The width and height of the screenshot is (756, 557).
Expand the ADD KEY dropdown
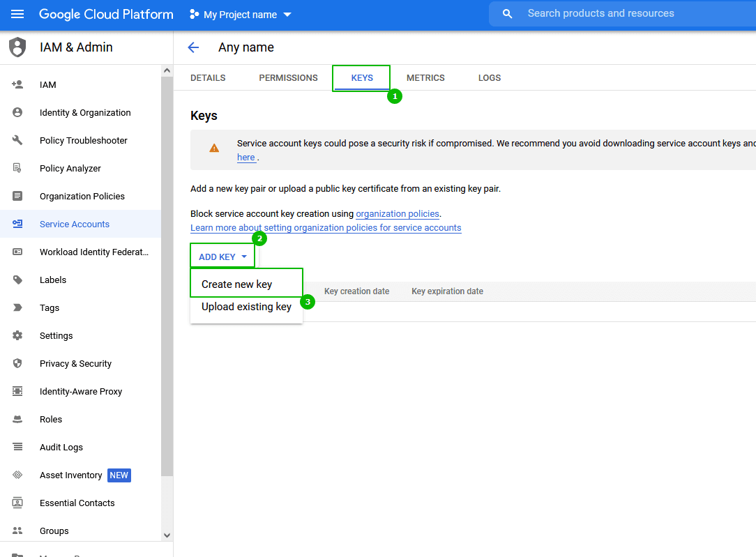click(x=222, y=257)
